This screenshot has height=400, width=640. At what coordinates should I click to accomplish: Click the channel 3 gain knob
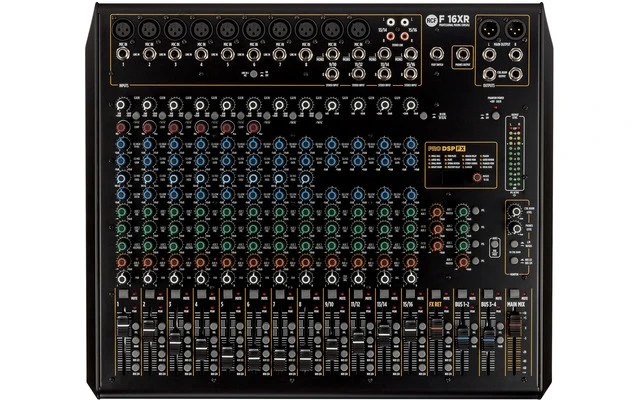point(173,105)
